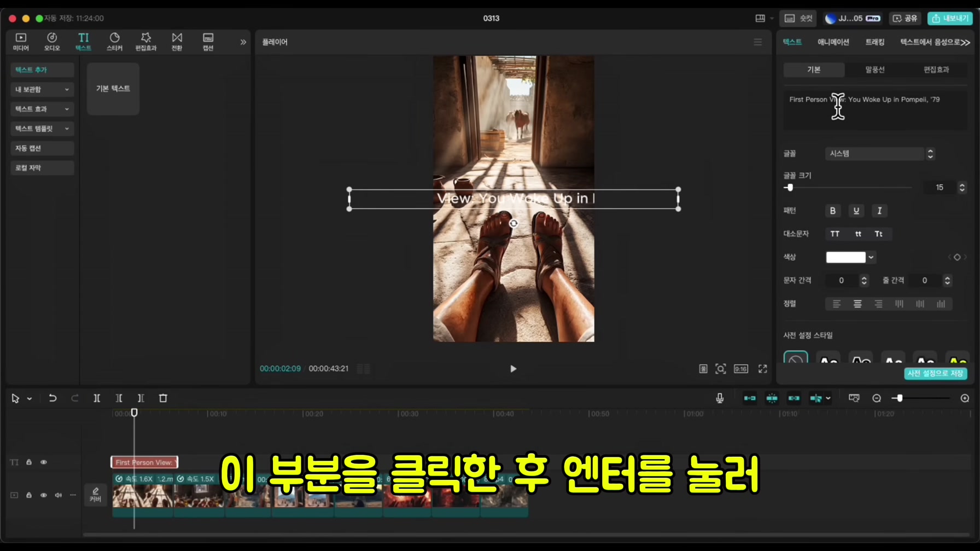Open the 스티커 sticker tab

(114, 42)
